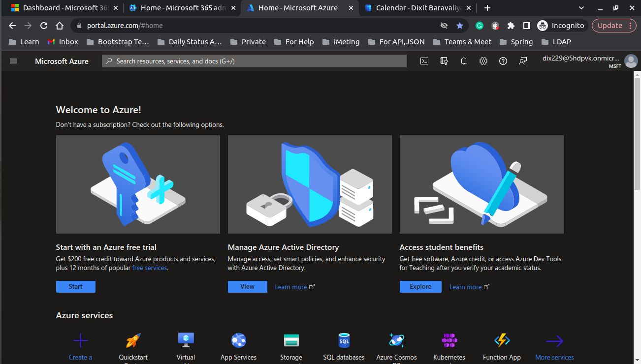Screen dimensions: 641x364
Task: Toggle the browser side panel icon
Action: tap(526, 26)
